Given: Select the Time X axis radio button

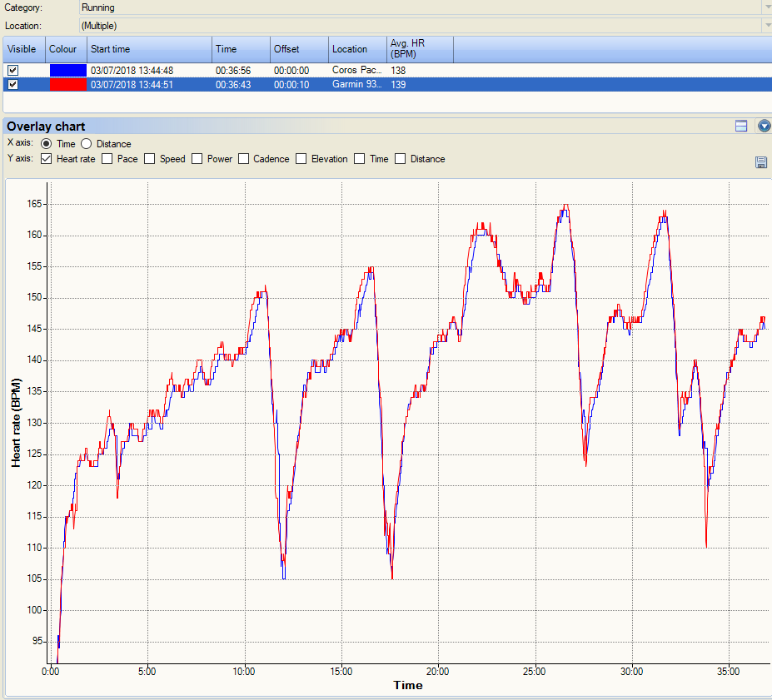Looking at the screenshot, I should click(47, 144).
